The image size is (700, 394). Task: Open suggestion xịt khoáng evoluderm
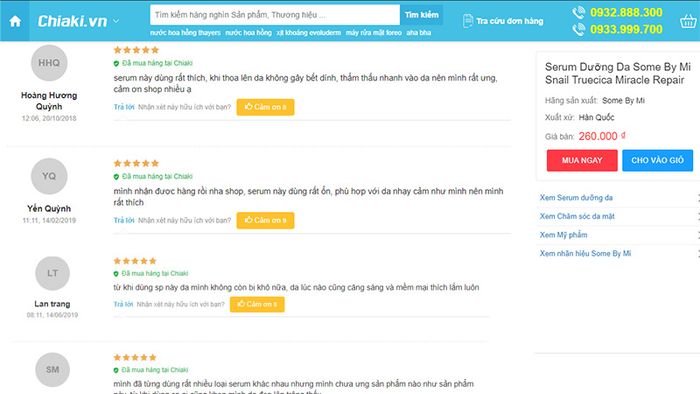click(x=308, y=33)
